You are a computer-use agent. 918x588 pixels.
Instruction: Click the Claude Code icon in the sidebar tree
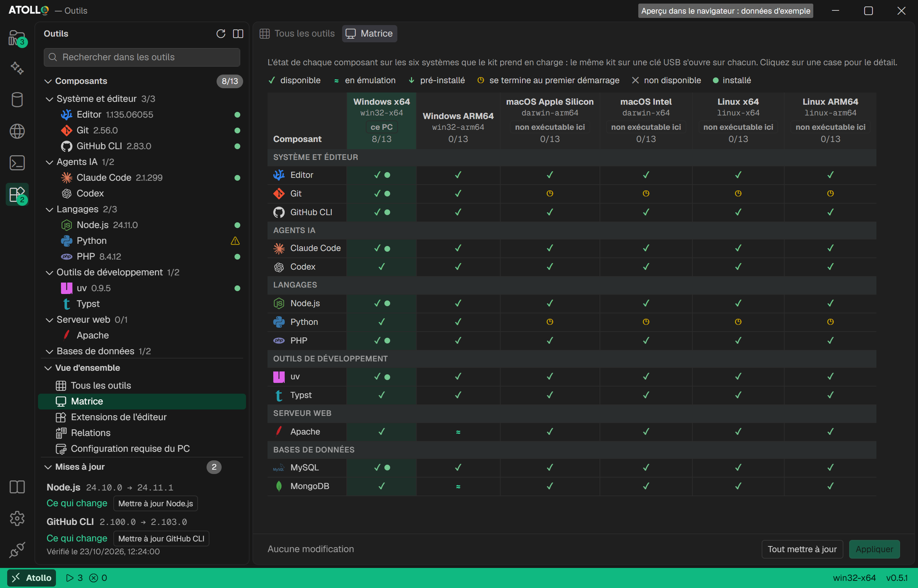tap(66, 177)
